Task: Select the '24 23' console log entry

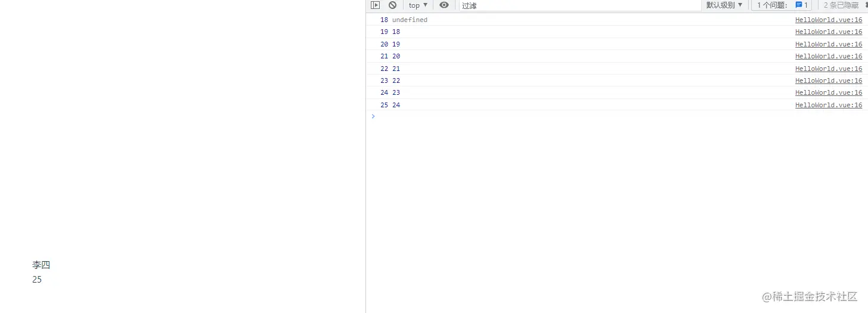Action: click(617, 92)
